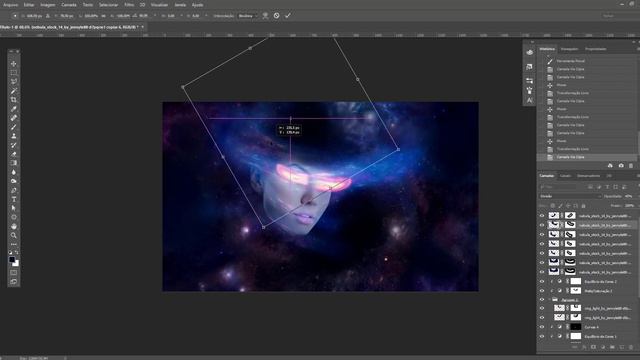
Task: Toggle lock transparent pixels in Layers panel
Action: click(553, 206)
